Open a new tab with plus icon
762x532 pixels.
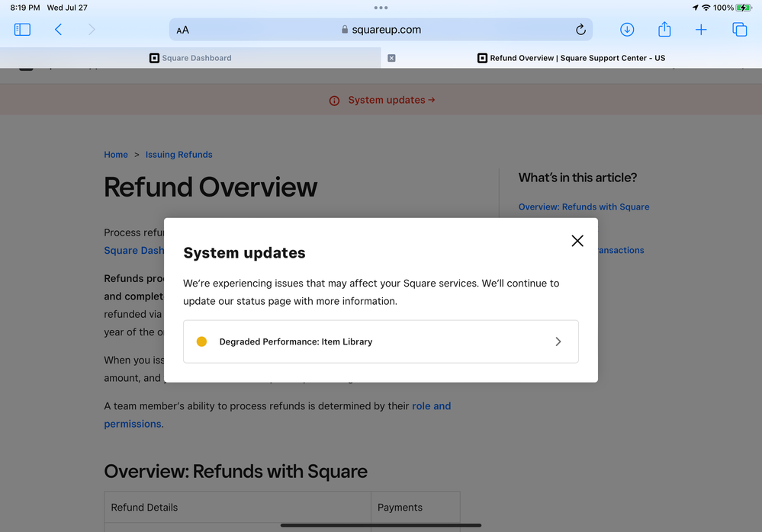point(701,30)
